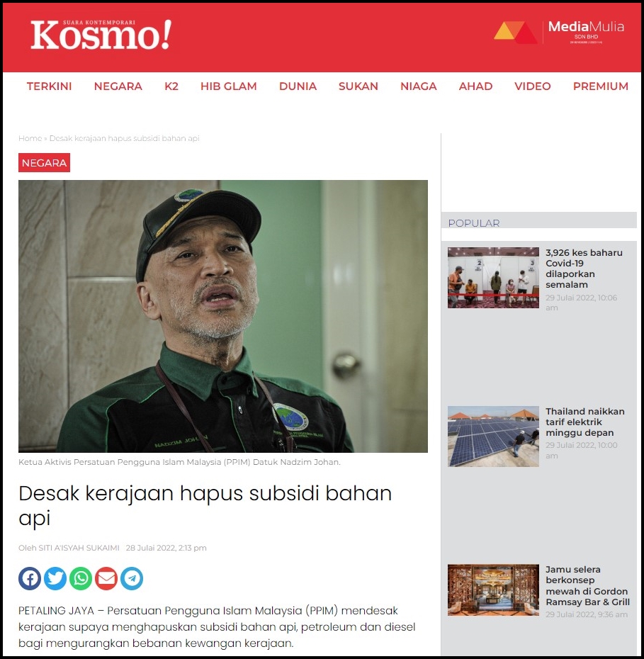Click the Home breadcrumb link

pyautogui.click(x=30, y=138)
